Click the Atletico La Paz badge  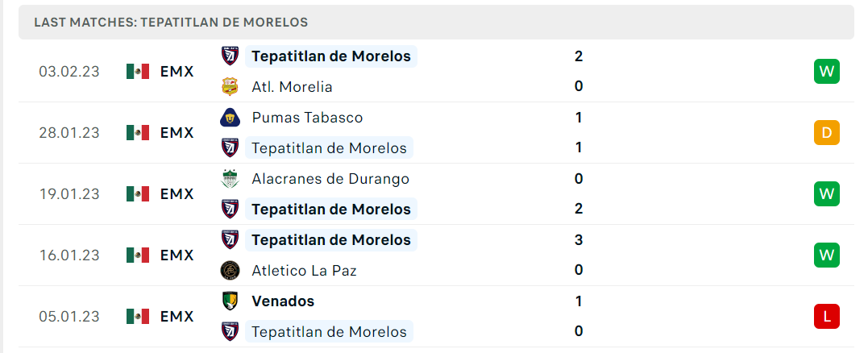pos(230,271)
